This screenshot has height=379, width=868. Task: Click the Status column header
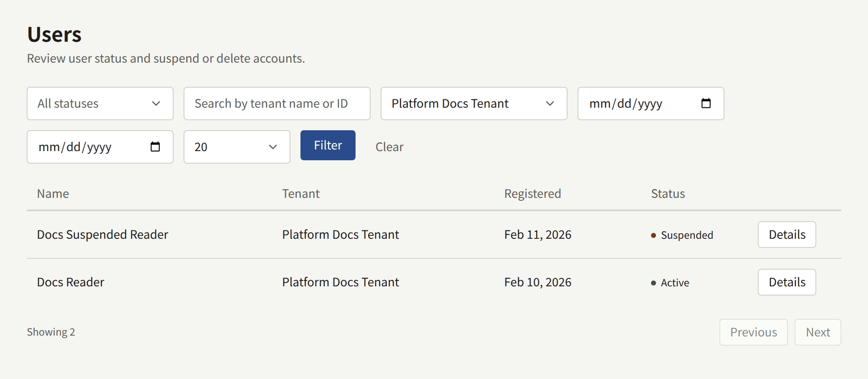click(668, 194)
